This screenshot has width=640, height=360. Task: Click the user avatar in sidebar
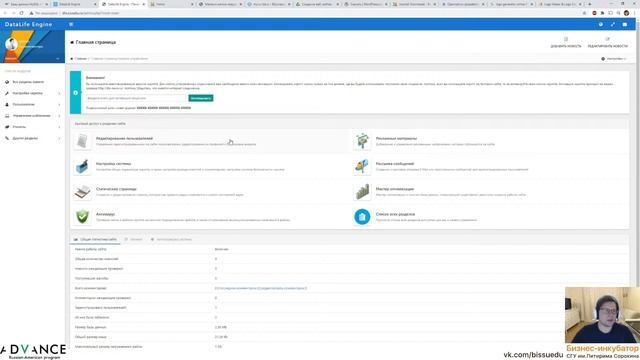tap(11, 44)
